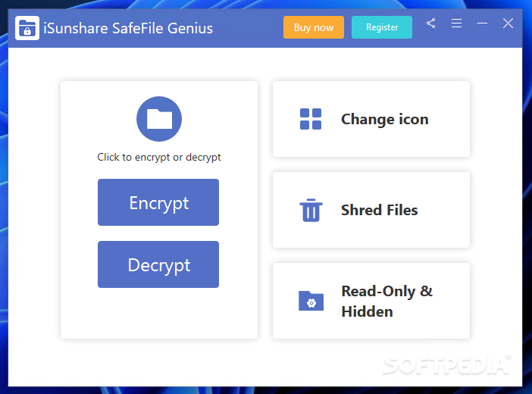Click the orange Buy now button

314,27
